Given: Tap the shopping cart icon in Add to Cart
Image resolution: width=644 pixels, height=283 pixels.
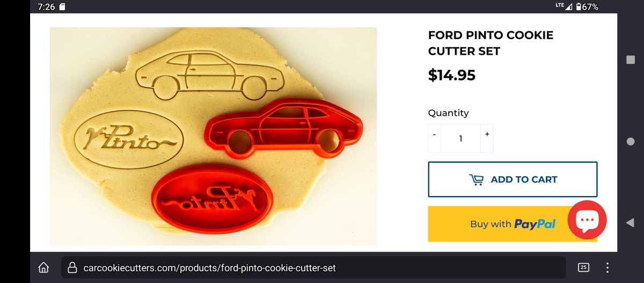Looking at the screenshot, I should (476, 179).
